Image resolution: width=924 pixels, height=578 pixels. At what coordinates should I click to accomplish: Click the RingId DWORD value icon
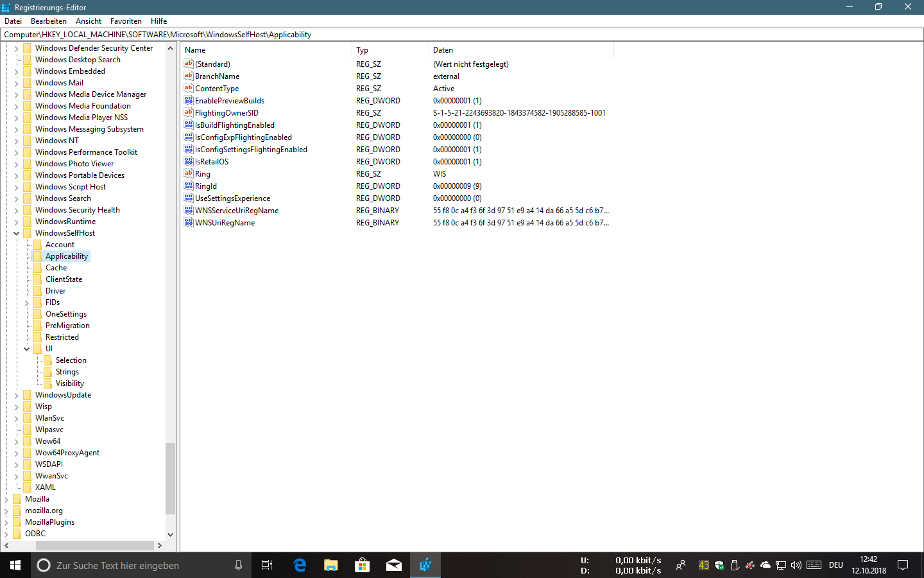[189, 186]
